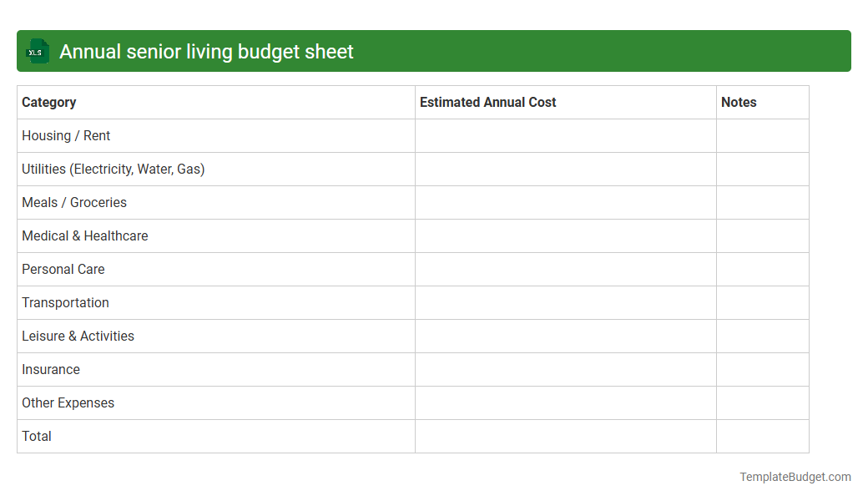
Task: Click the Other Expenses row label
Action: [x=68, y=402]
